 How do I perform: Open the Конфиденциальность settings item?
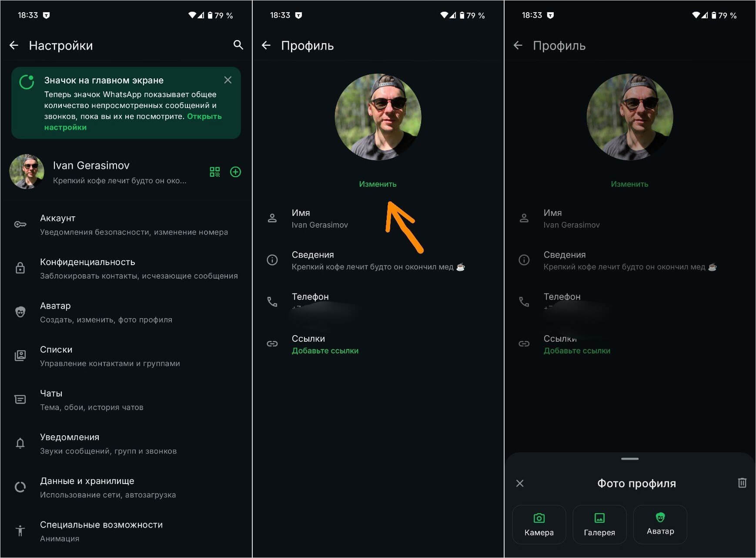(126, 269)
